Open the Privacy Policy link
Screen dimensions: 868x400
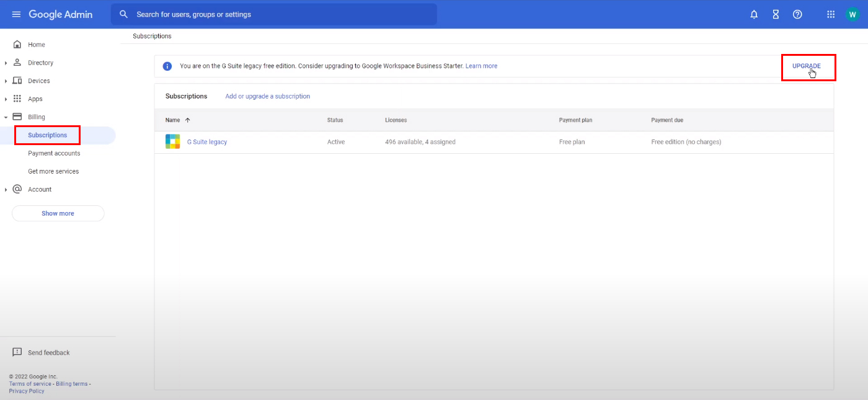coord(27,391)
